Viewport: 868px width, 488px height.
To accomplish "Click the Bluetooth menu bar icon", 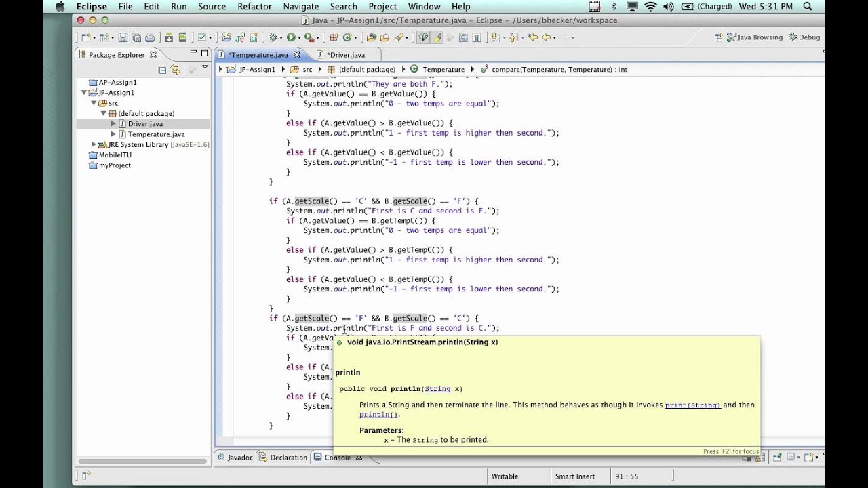I will [x=614, y=7].
